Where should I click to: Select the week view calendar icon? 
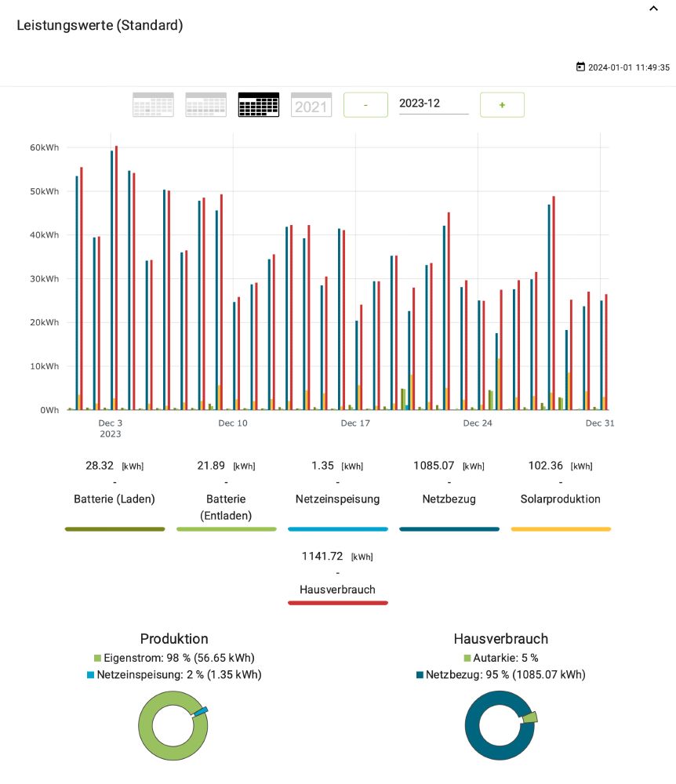pos(206,104)
